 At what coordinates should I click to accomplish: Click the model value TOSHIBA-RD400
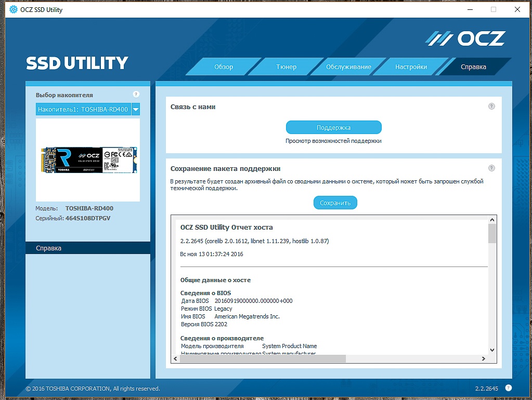[89, 208]
